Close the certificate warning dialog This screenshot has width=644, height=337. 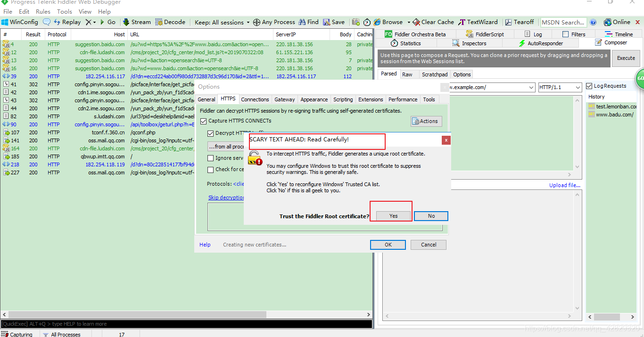click(x=446, y=140)
